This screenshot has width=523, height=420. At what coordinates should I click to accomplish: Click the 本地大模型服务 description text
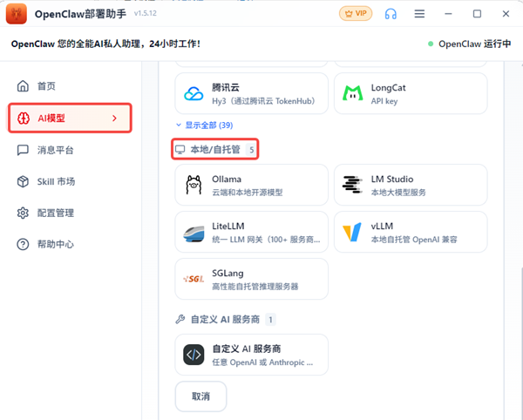click(x=398, y=193)
